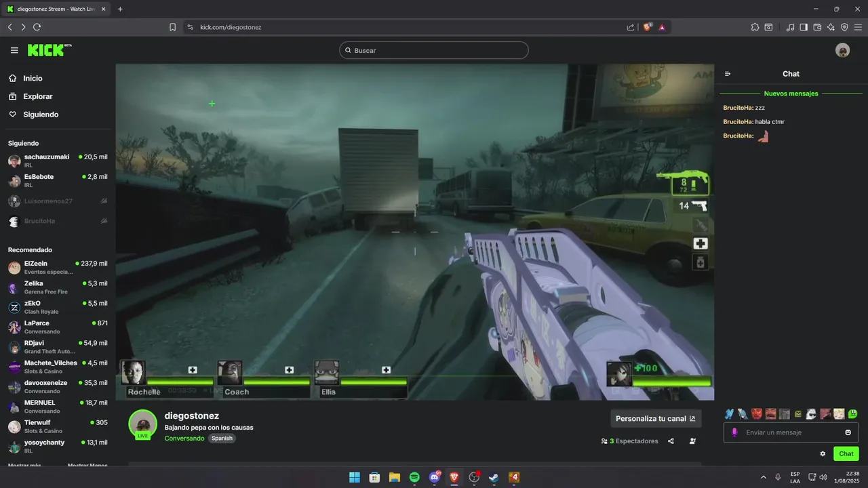The width and height of the screenshot is (868, 488).
Task: Click BrucitoHa username on 'habla ctmr' message
Action: tap(738, 122)
